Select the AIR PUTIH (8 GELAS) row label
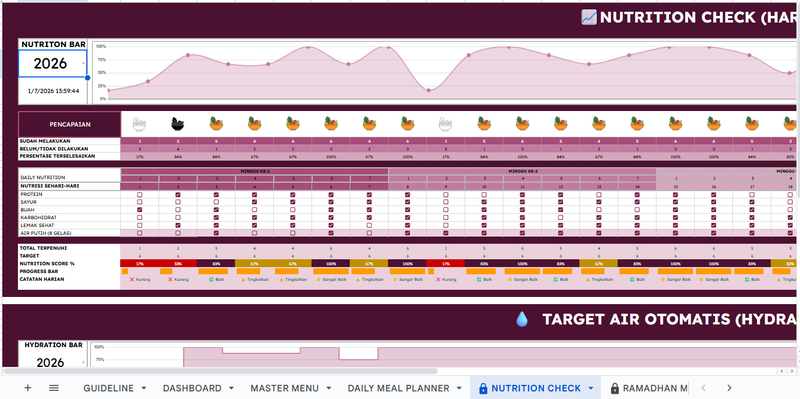 pyautogui.click(x=69, y=233)
